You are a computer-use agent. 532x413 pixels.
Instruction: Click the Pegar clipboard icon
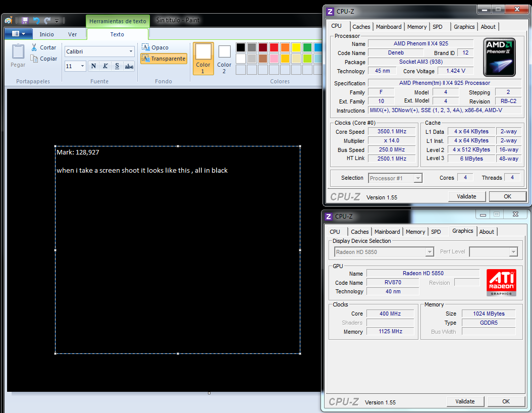point(18,52)
